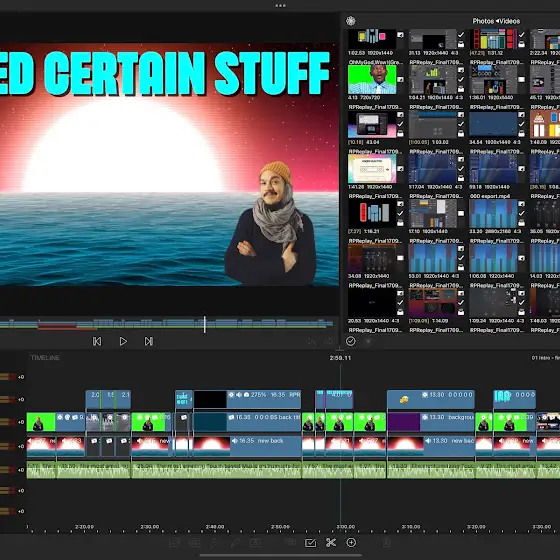Viewport: 560px width, 560px height.
Task: Click the 2:30.00 mark on timeline ruler
Action: point(149,527)
